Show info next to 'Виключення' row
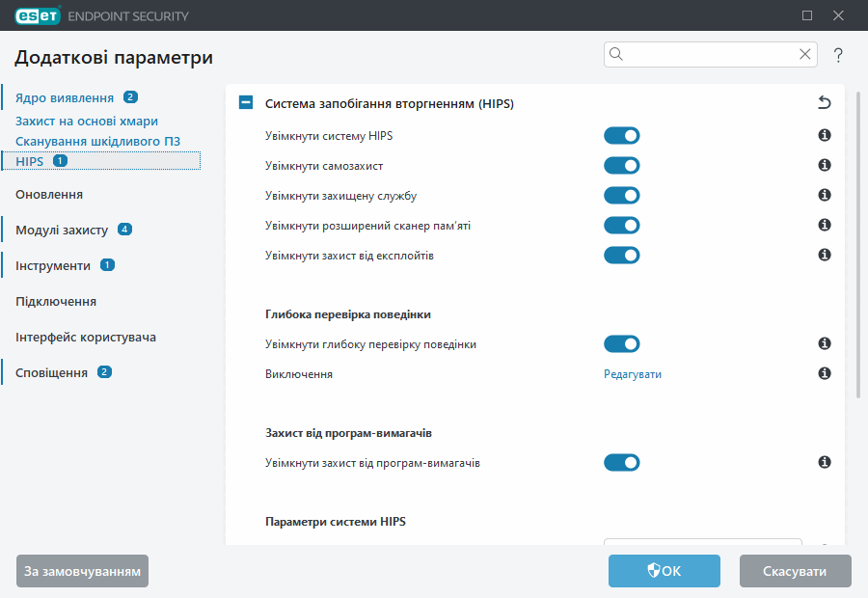Viewport: 868px width, 598px height. click(x=825, y=373)
